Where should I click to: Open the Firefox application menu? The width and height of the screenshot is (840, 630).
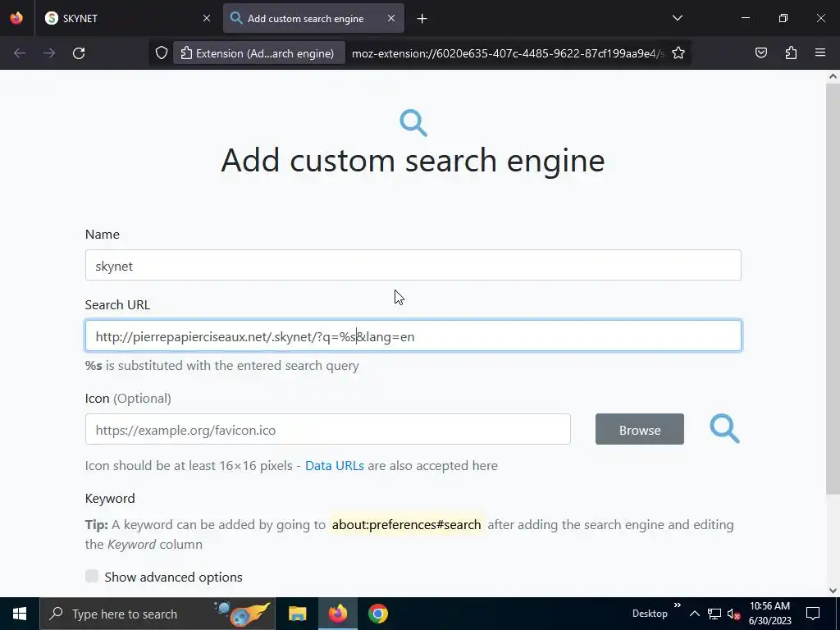(820, 53)
